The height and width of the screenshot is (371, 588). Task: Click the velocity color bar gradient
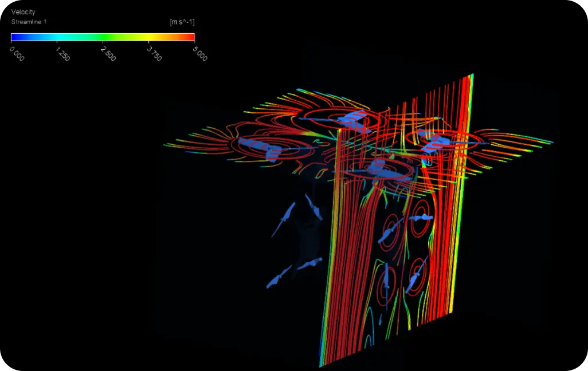(103, 35)
